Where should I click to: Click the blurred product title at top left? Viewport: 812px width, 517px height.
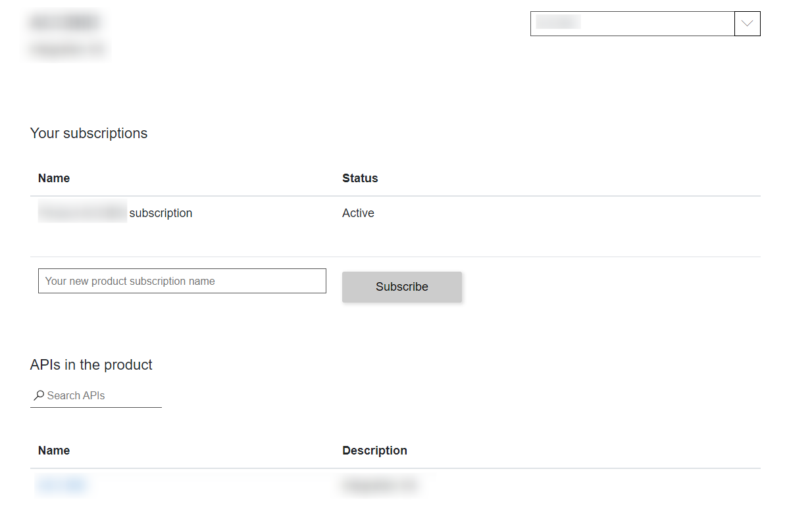click(x=64, y=22)
